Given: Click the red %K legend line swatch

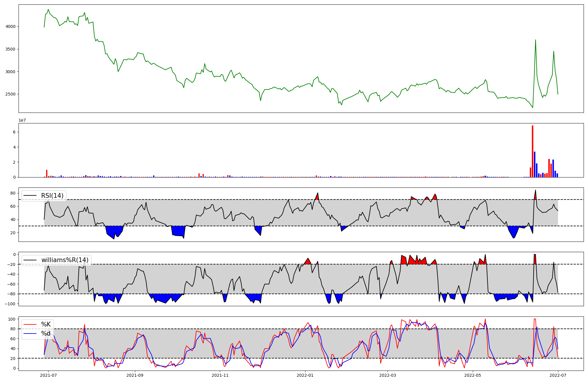Looking at the screenshot, I should (x=30, y=324).
